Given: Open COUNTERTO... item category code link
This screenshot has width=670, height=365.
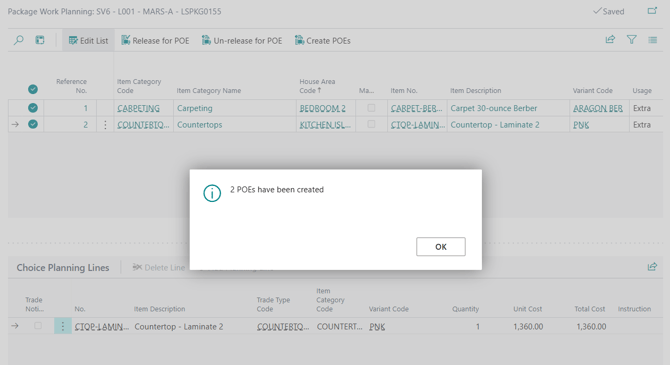Looking at the screenshot, I should pos(143,125).
